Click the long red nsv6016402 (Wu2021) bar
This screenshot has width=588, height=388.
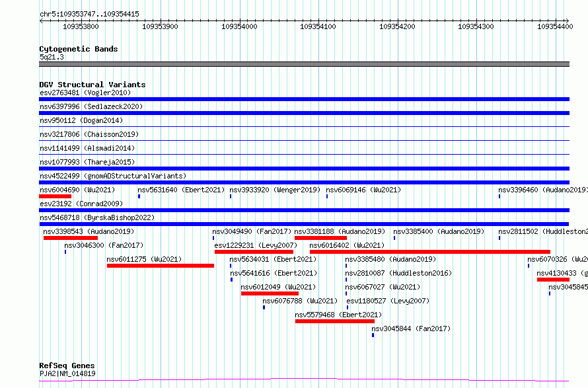click(x=430, y=252)
